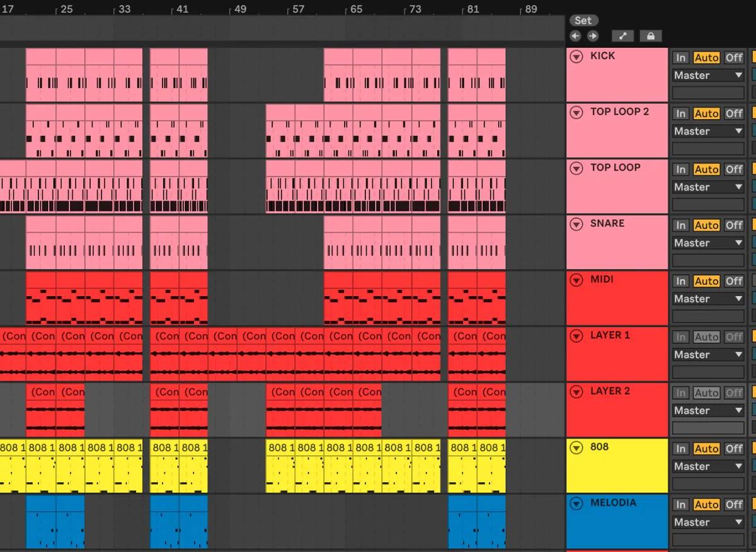Image resolution: width=756 pixels, height=552 pixels.
Task: Select TOP LOOP 2 clip at bar 53
Action: (280, 131)
